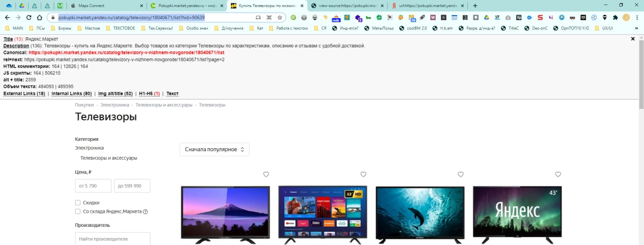Click the minimum price field от 5 790

pos(93,186)
